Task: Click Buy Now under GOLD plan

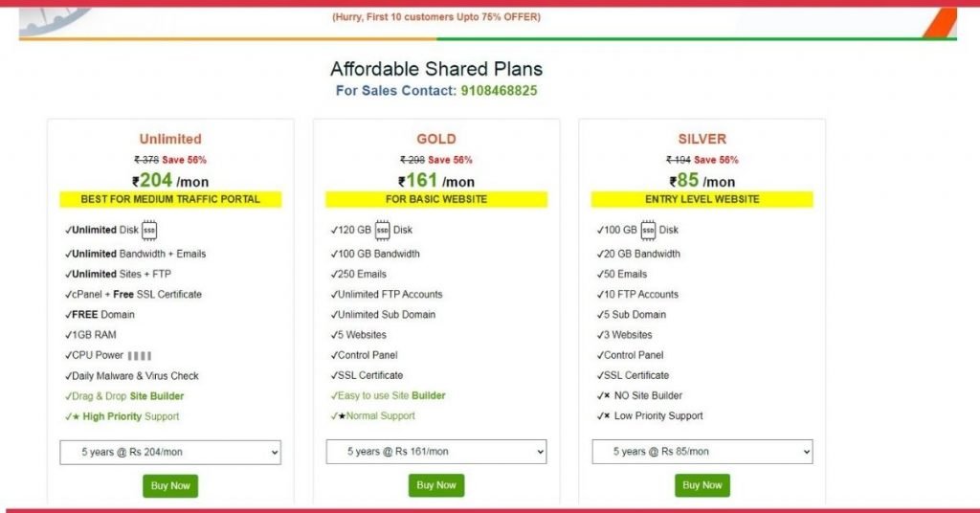Action: coord(436,485)
